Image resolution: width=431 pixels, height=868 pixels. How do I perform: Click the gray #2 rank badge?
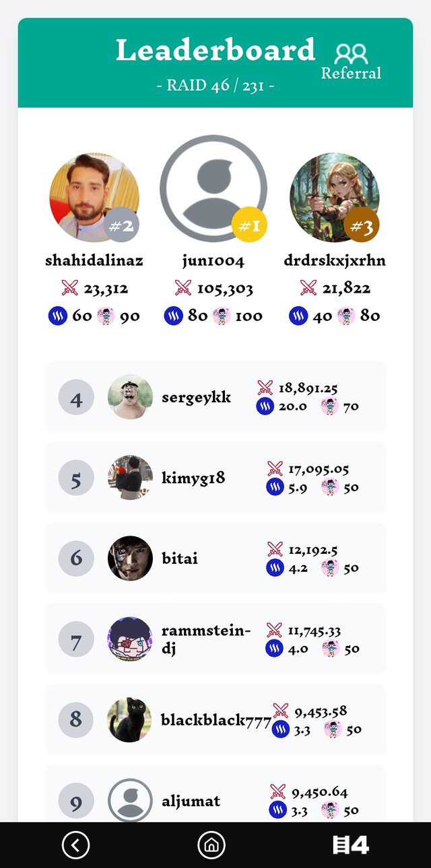122,225
